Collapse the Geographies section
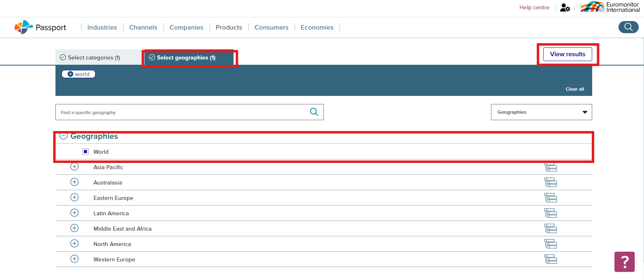The height and width of the screenshot is (280, 644). 64,136
